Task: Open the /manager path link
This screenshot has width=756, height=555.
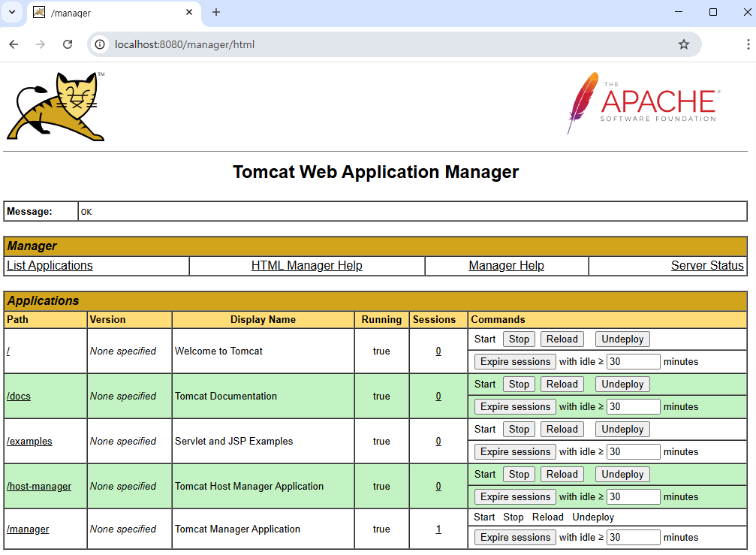Action: (x=28, y=529)
